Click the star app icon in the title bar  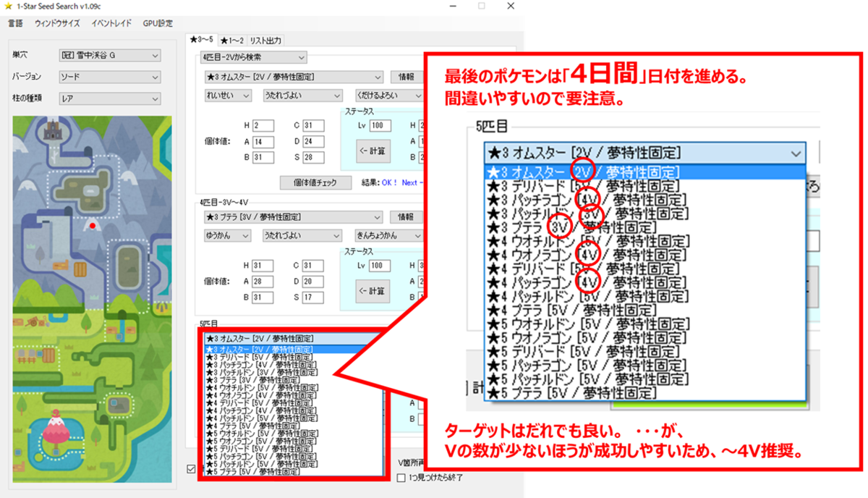tap(7, 6)
